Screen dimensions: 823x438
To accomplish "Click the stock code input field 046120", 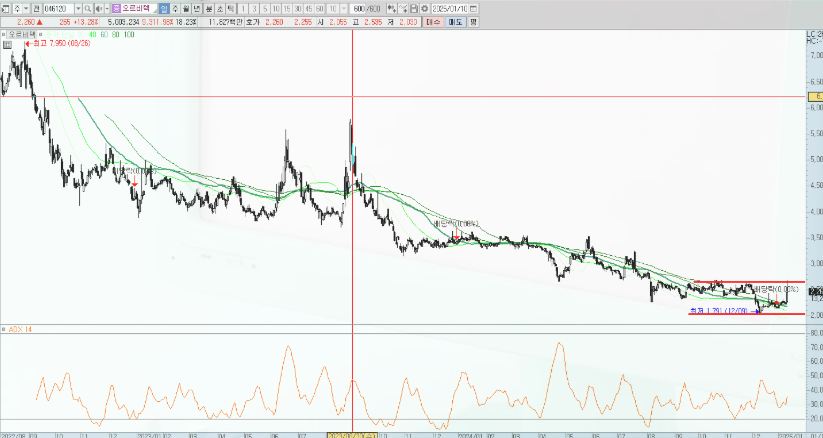I will pyautogui.click(x=59, y=9).
